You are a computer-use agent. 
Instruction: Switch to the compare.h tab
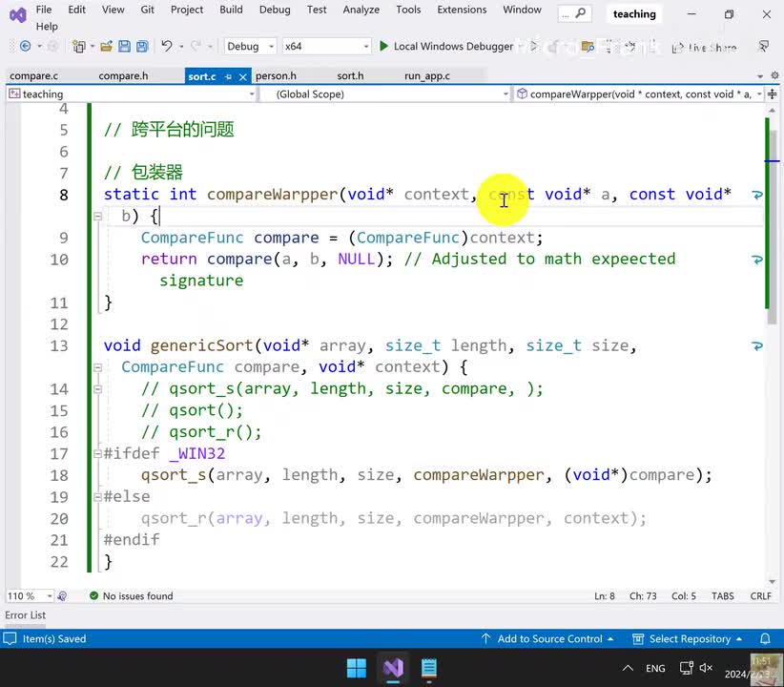point(123,76)
